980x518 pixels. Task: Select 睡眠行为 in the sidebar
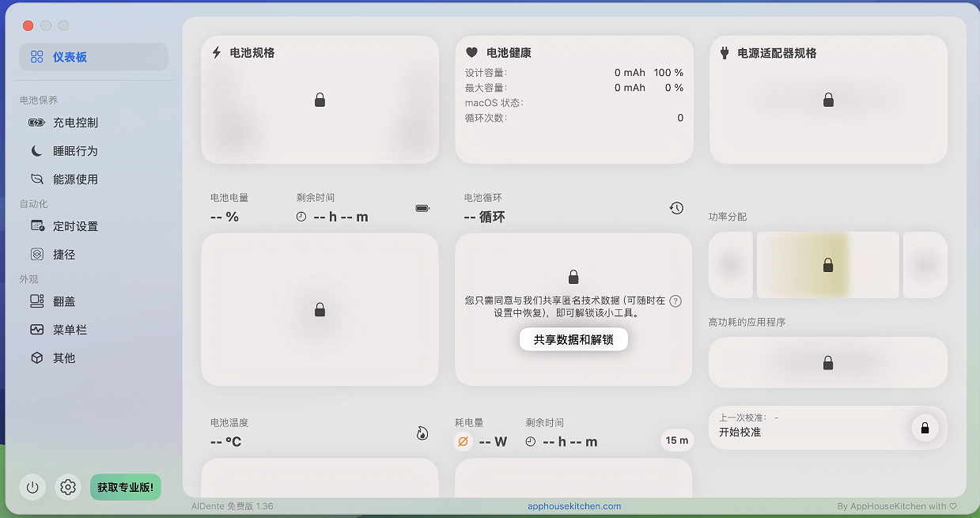[75, 151]
